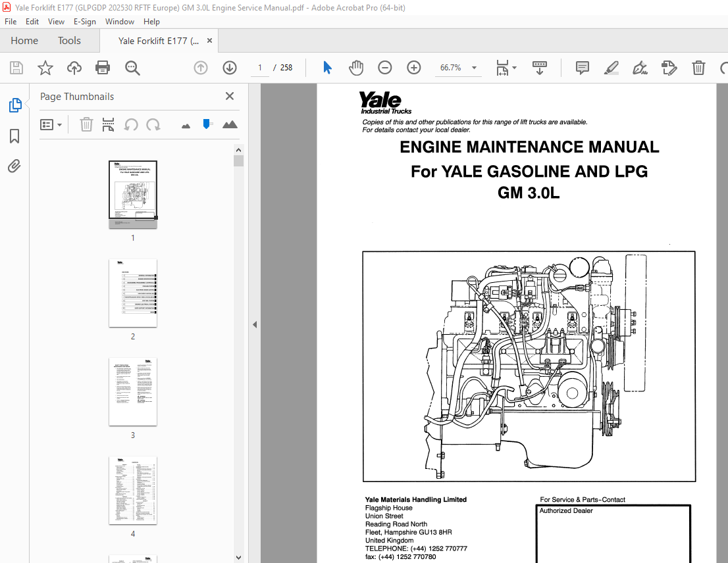Enlarge thumbnail size large mountain icon
Image resolution: width=728 pixels, height=563 pixels.
(230, 124)
